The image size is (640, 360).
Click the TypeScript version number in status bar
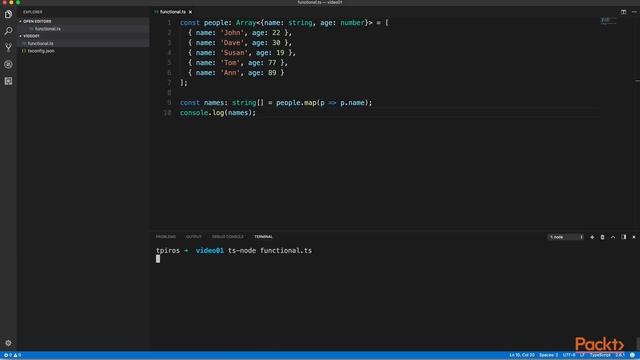tap(620, 355)
